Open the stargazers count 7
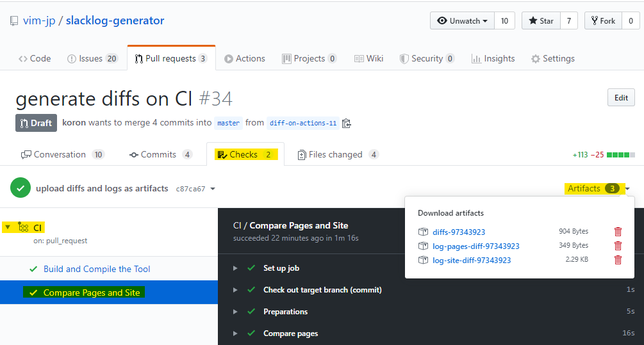 [x=569, y=20]
